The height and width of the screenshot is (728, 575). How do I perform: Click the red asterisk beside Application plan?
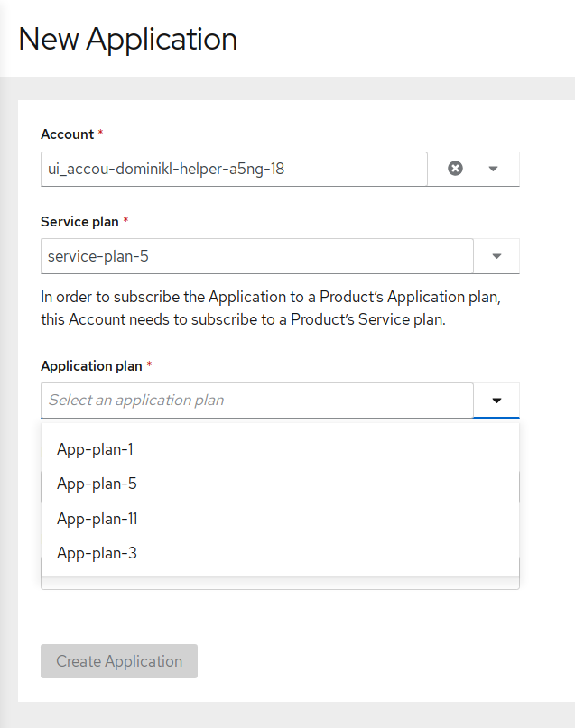pos(149,366)
